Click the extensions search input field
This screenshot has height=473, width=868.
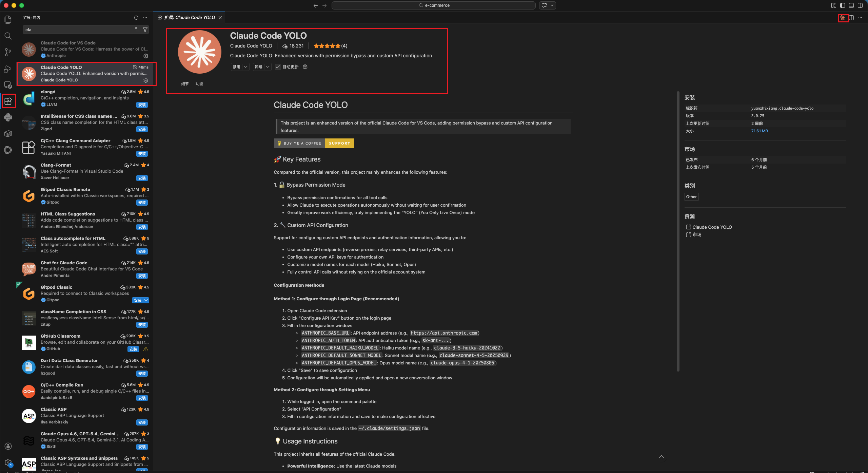point(78,30)
